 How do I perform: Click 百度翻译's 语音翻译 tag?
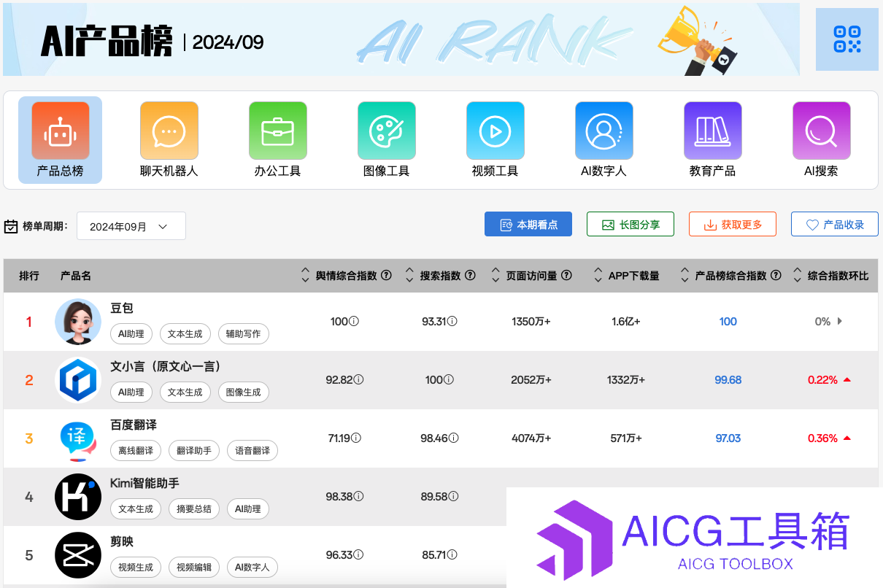tap(252, 451)
